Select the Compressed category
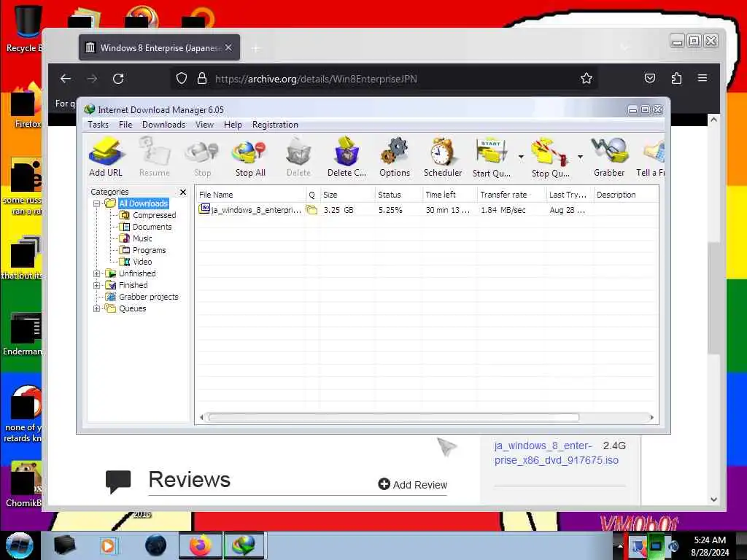 [154, 215]
